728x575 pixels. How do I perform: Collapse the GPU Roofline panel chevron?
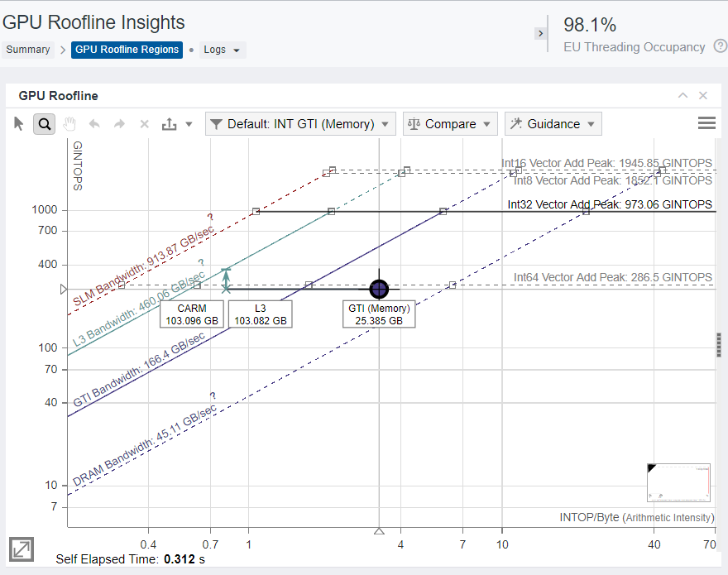(682, 96)
